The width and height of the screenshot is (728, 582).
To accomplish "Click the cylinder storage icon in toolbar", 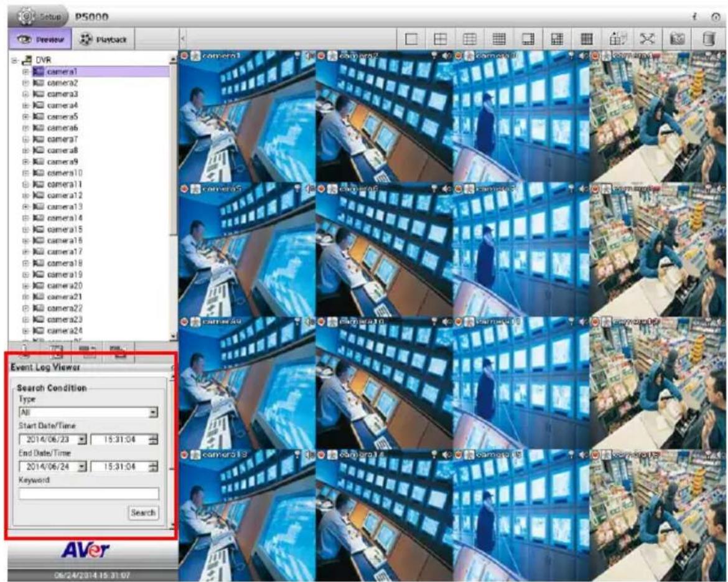I will [708, 39].
